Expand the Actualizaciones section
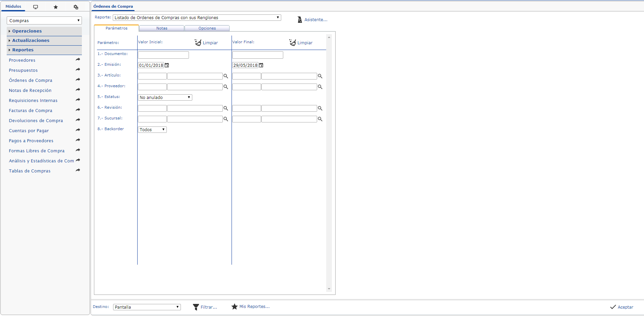The image size is (644, 316). [x=31, y=40]
